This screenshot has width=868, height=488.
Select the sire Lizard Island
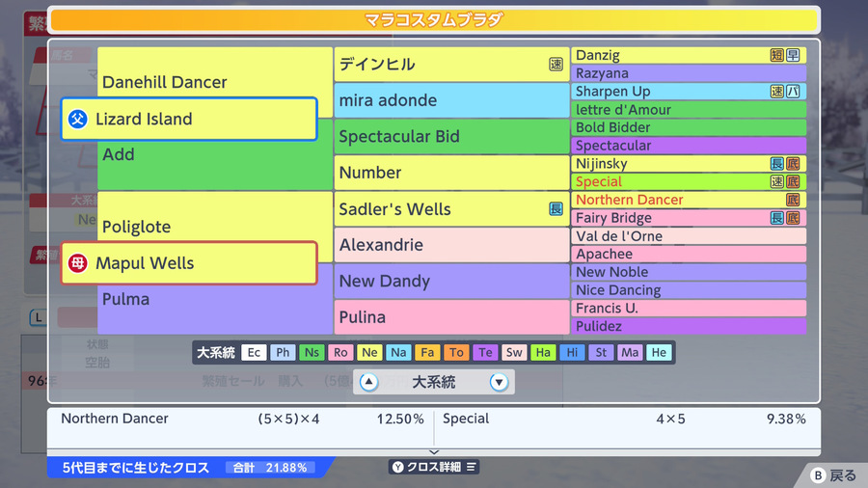point(189,119)
